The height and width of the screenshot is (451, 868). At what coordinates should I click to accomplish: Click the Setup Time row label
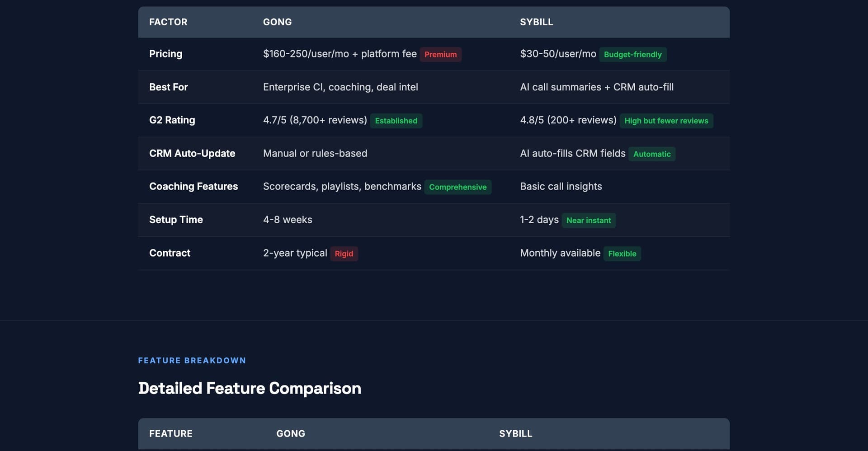point(176,220)
